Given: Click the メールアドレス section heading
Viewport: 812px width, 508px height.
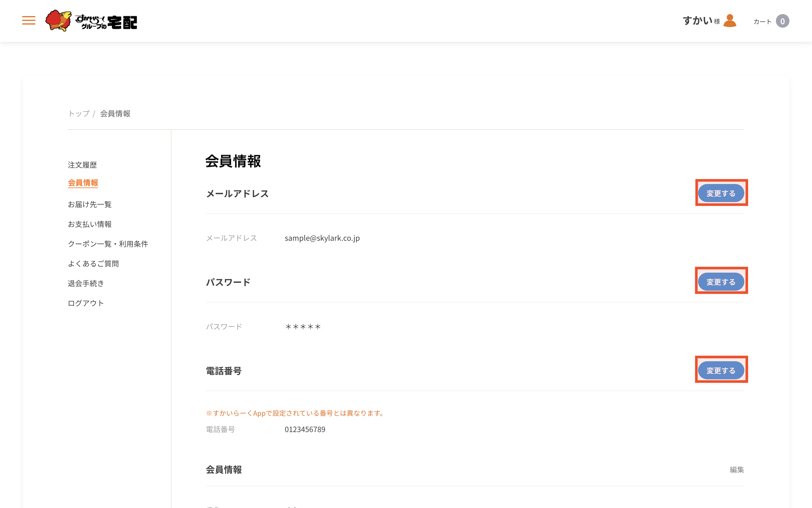Looking at the screenshot, I should pos(237,194).
